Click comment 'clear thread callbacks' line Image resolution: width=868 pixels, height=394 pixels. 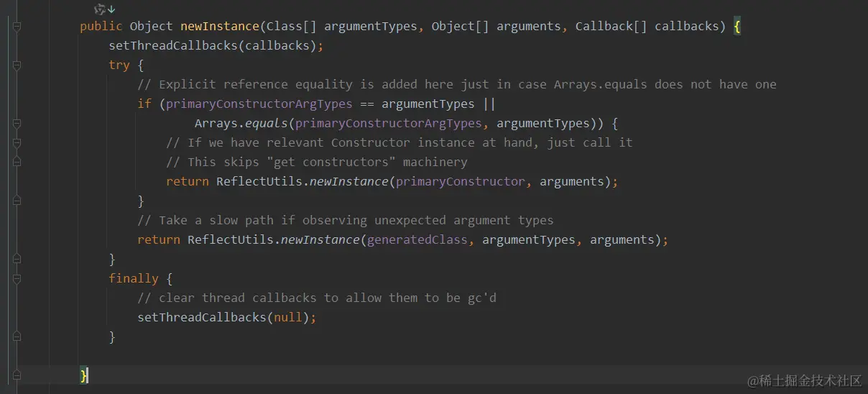click(317, 298)
